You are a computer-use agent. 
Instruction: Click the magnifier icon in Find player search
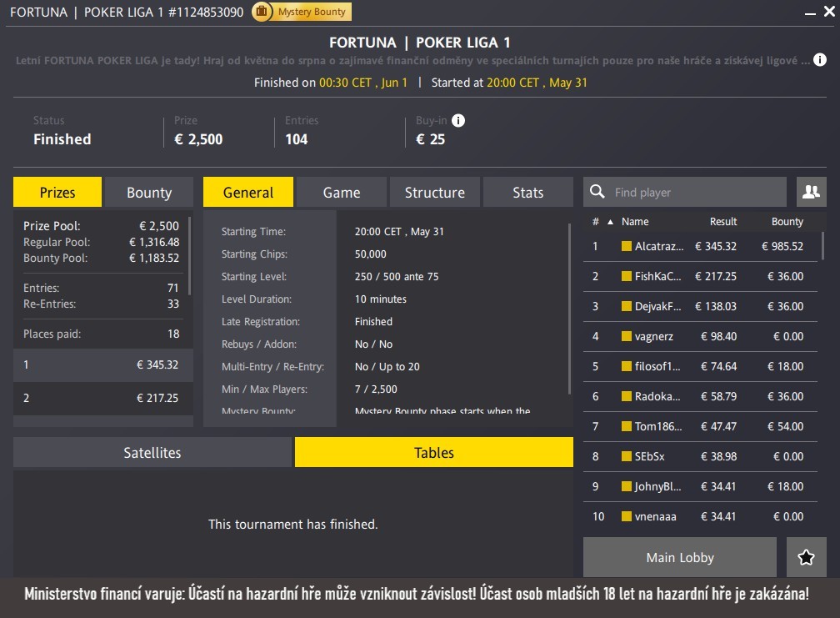point(597,191)
